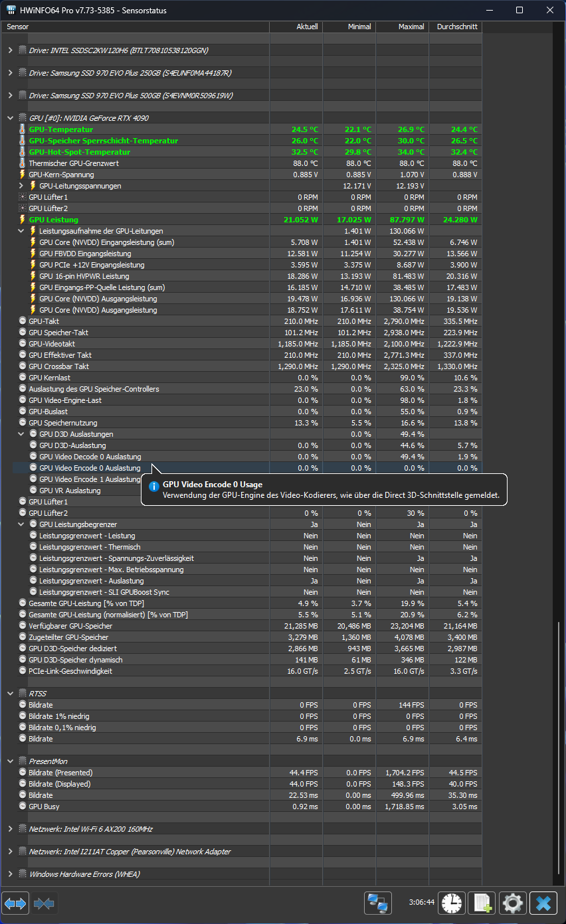Reset min/max values with clock icon
Image resolution: width=566 pixels, height=924 pixels.
[452, 903]
